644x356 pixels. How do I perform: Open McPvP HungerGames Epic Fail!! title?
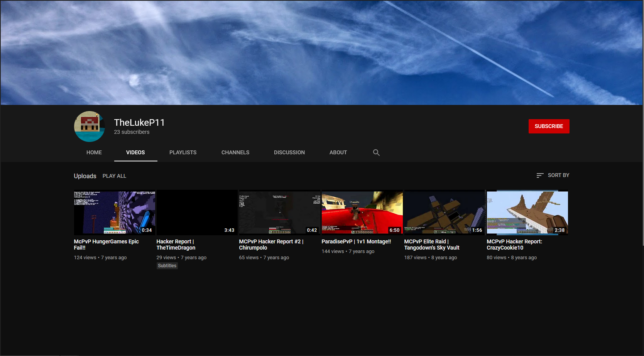pyautogui.click(x=106, y=245)
